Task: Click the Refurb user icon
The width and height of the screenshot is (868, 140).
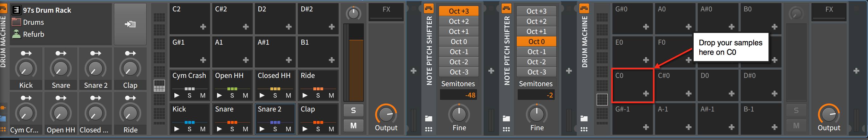Action: pos(16,34)
